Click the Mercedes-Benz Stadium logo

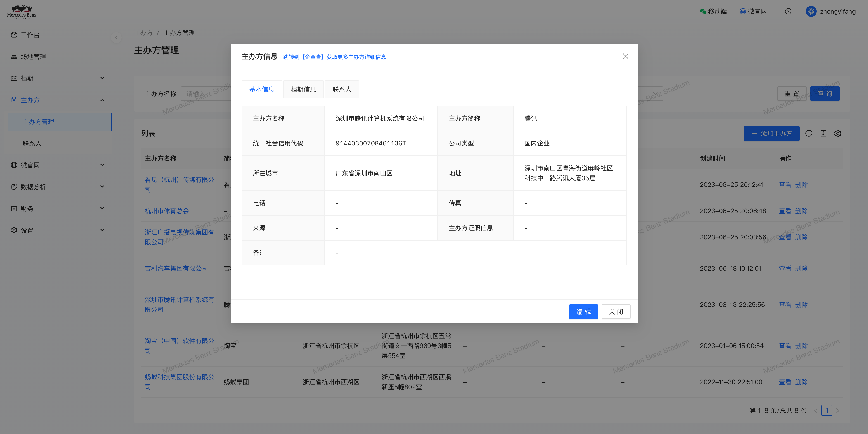pos(22,12)
